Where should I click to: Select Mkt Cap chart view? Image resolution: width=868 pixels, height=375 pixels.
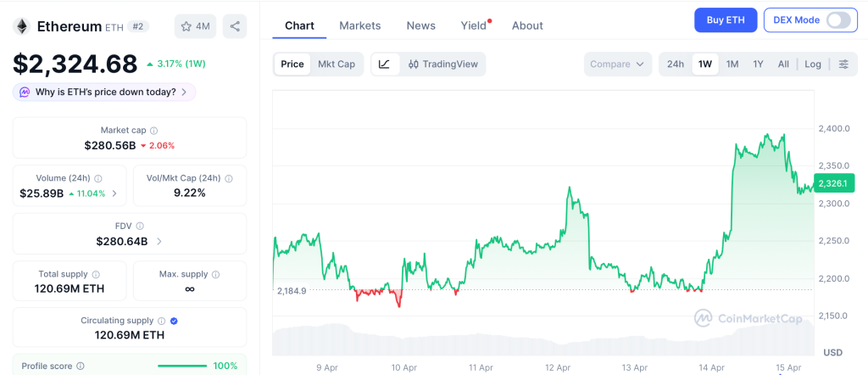(x=337, y=64)
